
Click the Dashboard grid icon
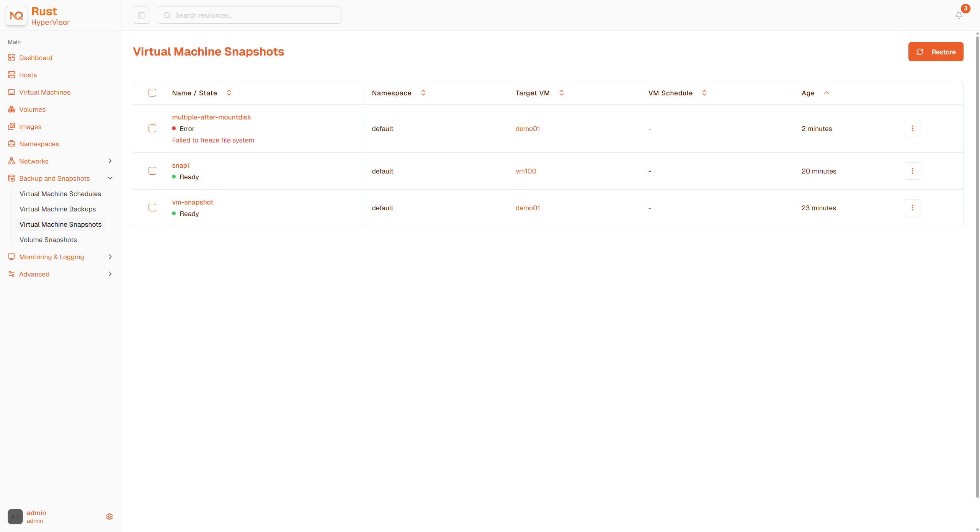tap(11, 57)
